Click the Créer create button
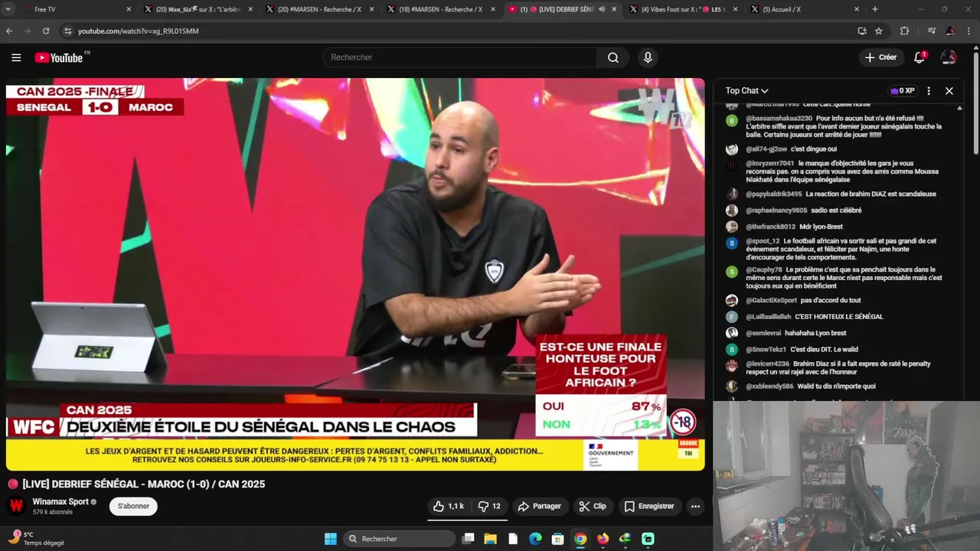This screenshot has height=551, width=980. pyautogui.click(x=880, y=57)
